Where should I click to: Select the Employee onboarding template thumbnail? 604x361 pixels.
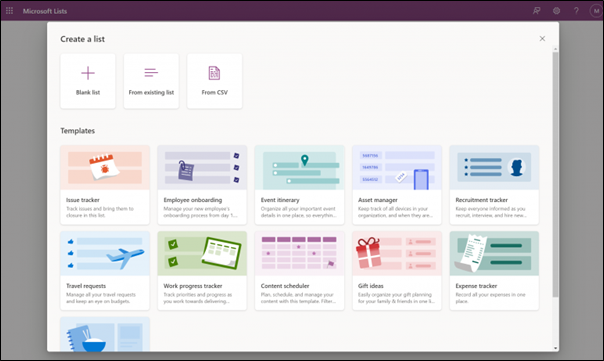(x=202, y=168)
